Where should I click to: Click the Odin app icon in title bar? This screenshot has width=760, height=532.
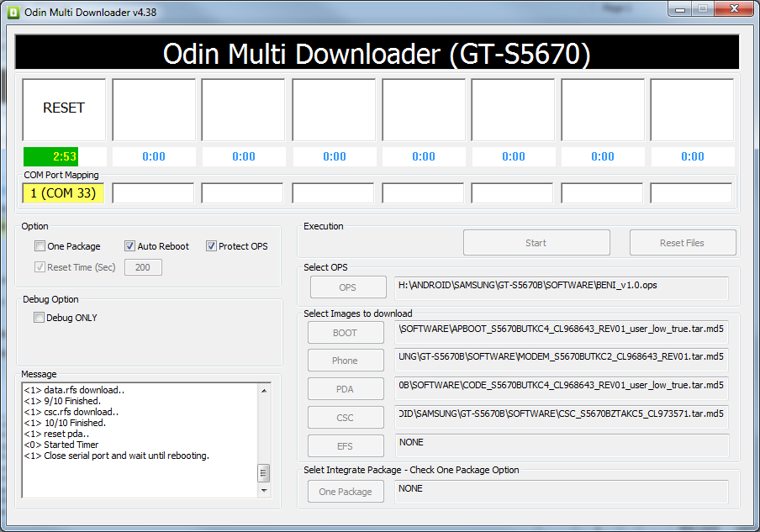[x=13, y=13]
